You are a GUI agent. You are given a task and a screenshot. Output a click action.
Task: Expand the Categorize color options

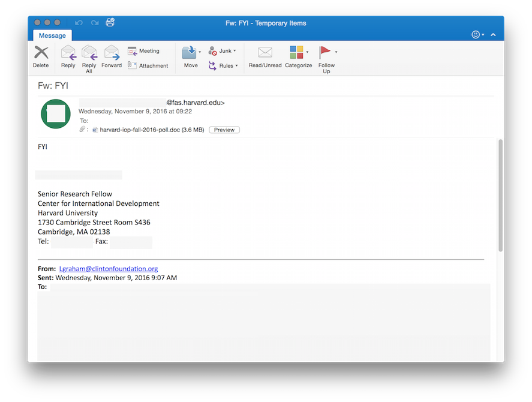pyautogui.click(x=307, y=52)
